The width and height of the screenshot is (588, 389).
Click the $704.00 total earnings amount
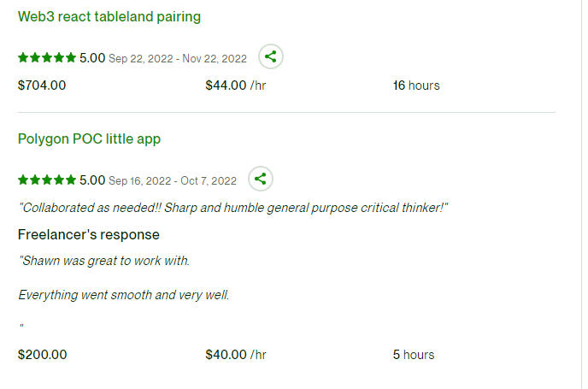pyautogui.click(x=42, y=85)
